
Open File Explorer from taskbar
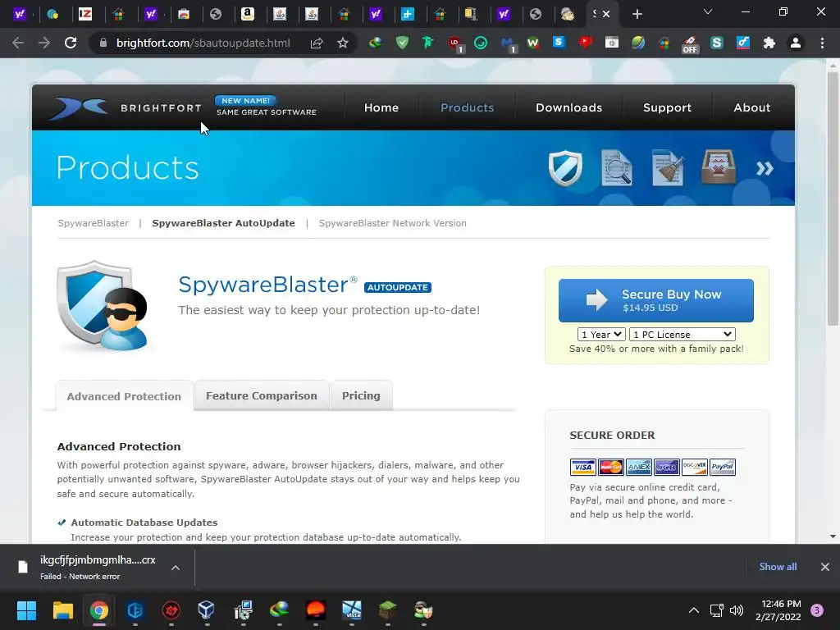[x=62, y=610]
